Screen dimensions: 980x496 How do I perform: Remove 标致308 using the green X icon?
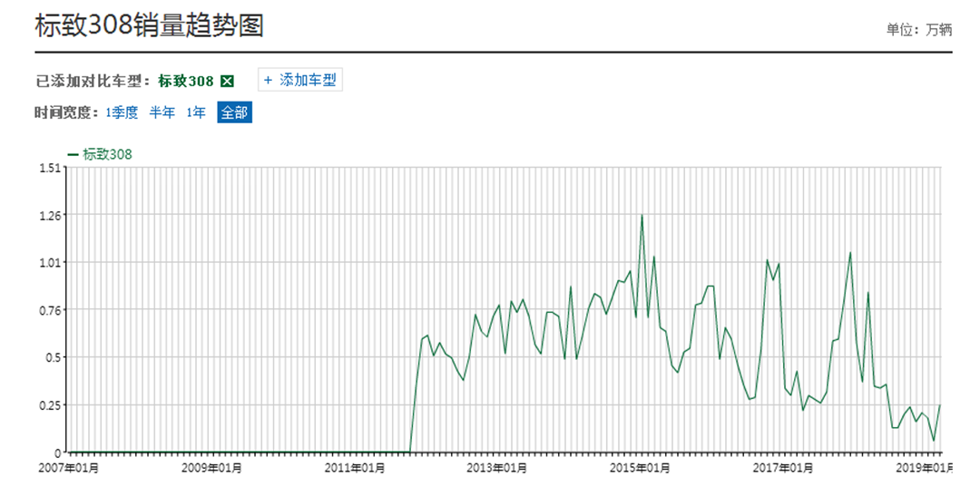point(228,82)
